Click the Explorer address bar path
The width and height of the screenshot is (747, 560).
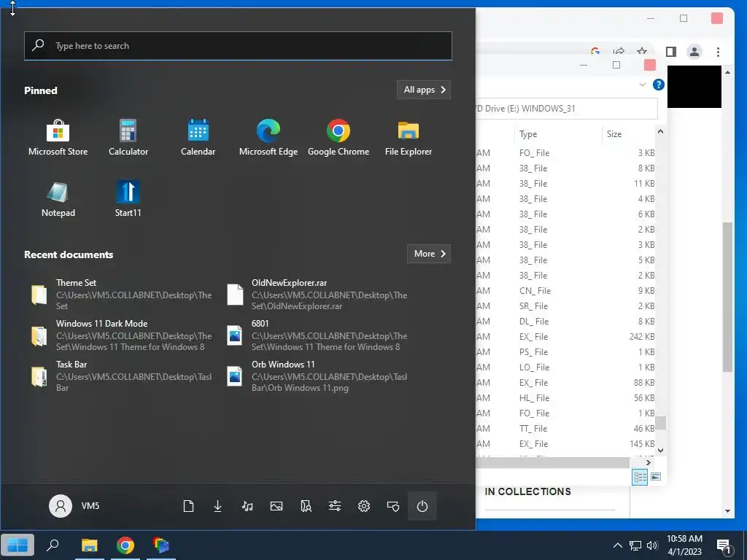567,109
